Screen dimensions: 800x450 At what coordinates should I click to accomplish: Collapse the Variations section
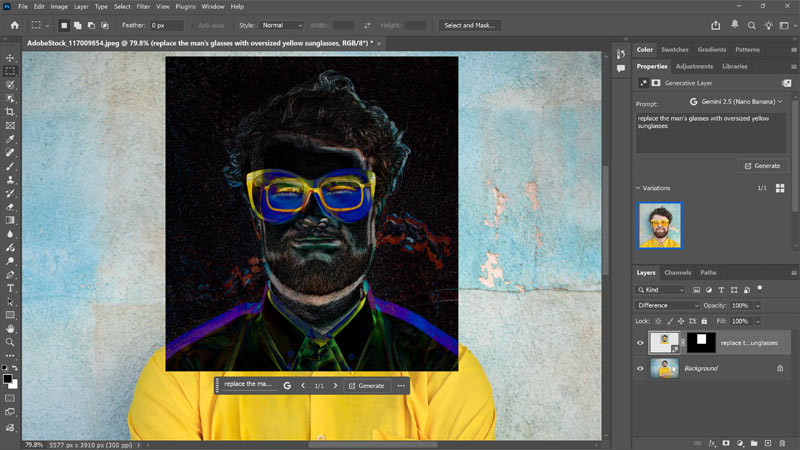[638, 188]
